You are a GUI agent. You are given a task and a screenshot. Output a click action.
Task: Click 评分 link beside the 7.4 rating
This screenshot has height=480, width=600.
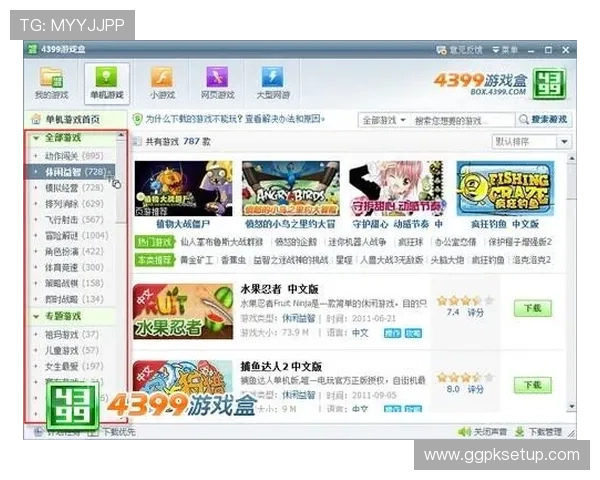[475, 312]
